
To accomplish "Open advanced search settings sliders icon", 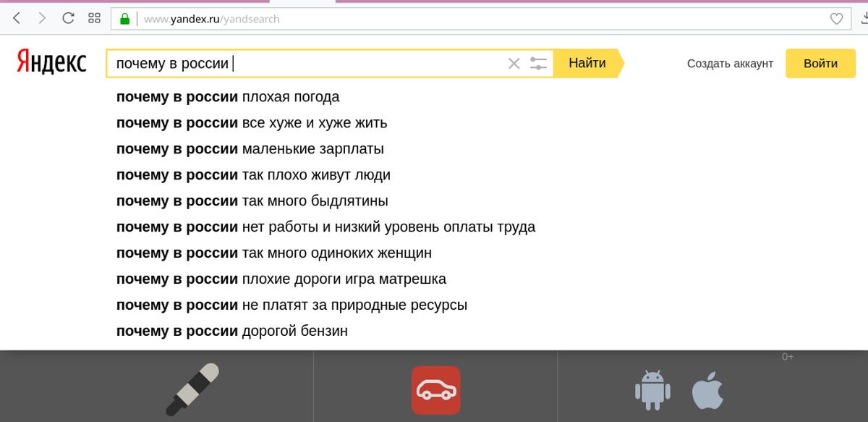I will point(538,64).
